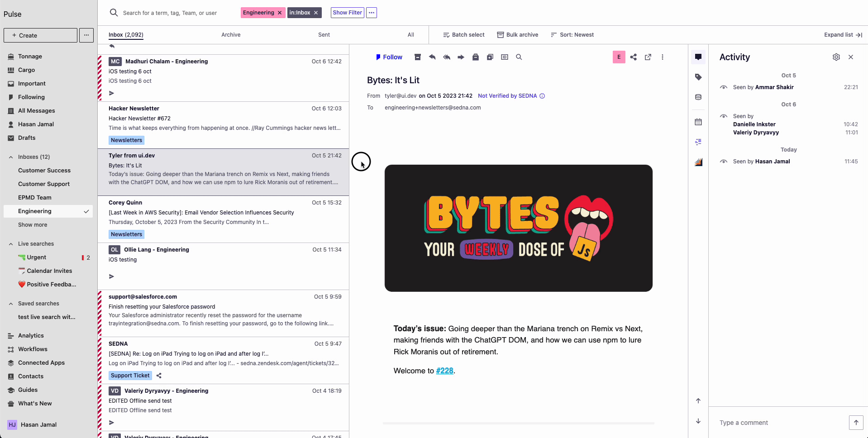The image size is (868, 438).
Task: Select the Engineering inbox checkmark
Action: point(86,211)
